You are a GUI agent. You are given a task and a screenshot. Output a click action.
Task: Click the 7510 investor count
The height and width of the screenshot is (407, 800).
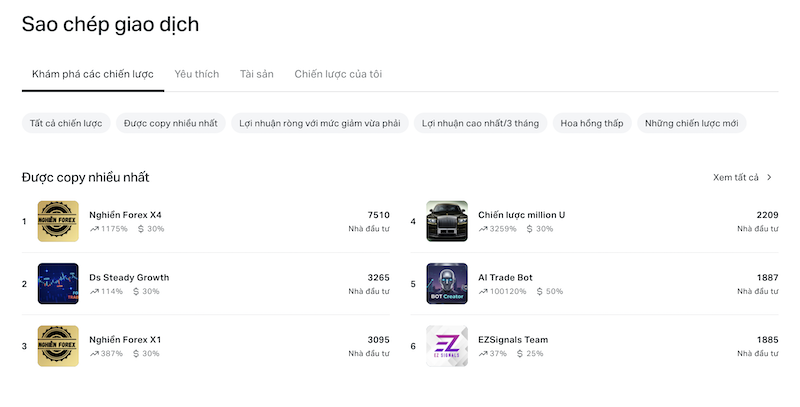(x=379, y=215)
